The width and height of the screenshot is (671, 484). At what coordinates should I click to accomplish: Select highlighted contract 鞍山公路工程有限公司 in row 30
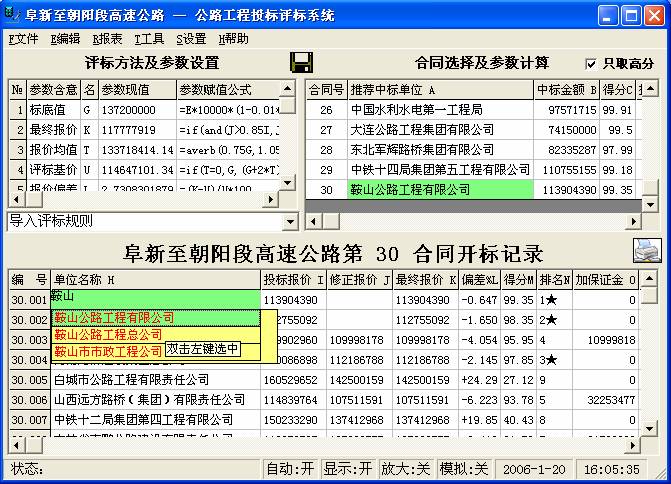440,190
